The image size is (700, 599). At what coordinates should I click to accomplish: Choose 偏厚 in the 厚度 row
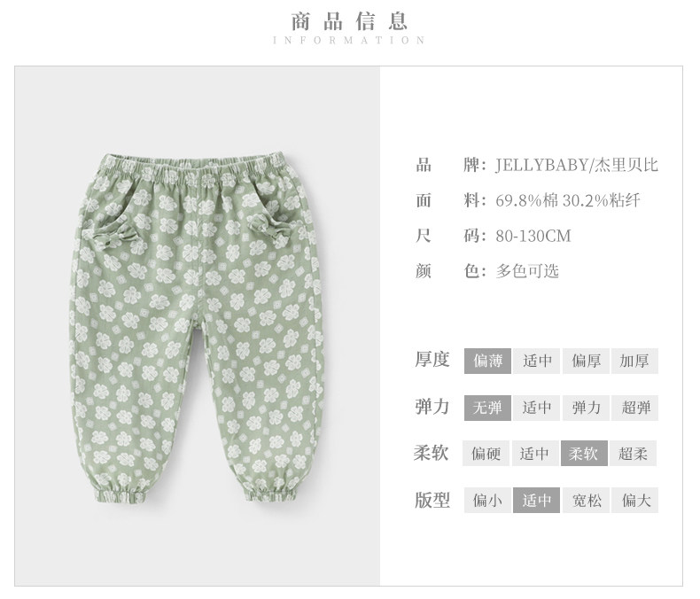pyautogui.click(x=586, y=361)
